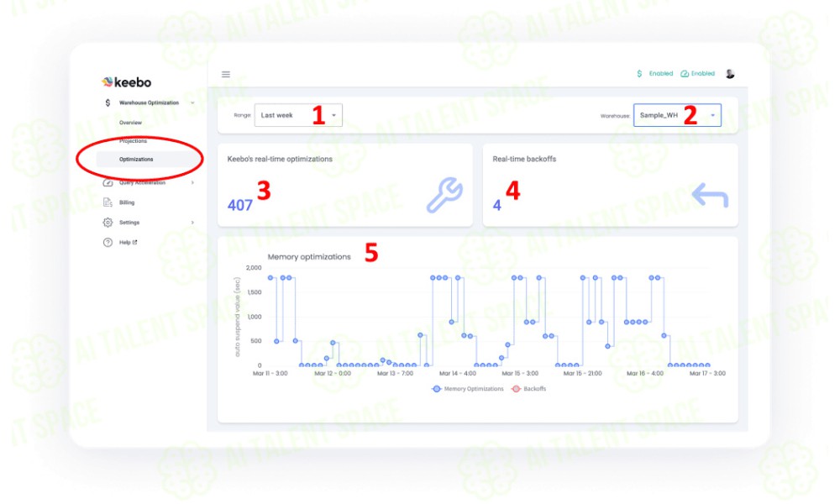Click the 4 real-time backoffs value
The width and height of the screenshot is (840, 504).
point(496,205)
